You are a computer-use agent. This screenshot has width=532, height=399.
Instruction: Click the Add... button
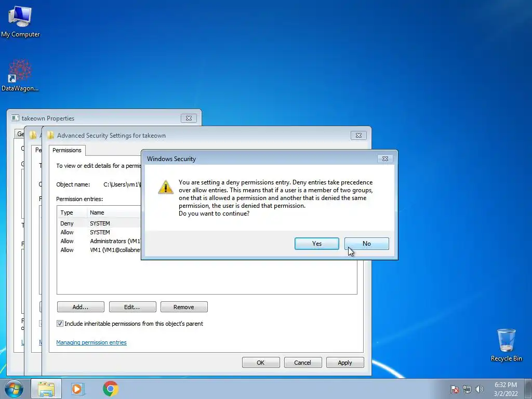(x=81, y=307)
